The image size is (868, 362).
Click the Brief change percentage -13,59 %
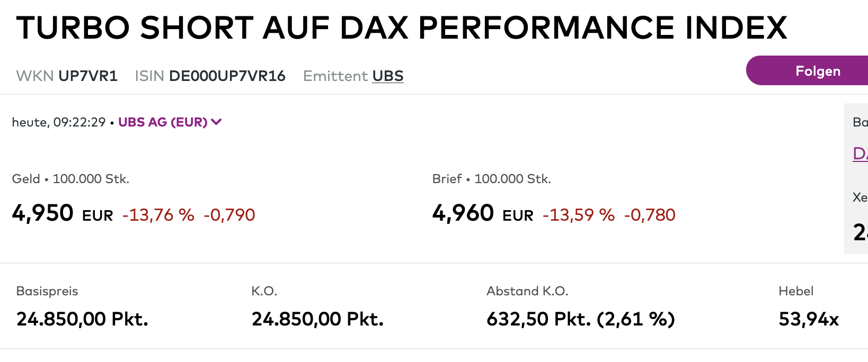579,215
